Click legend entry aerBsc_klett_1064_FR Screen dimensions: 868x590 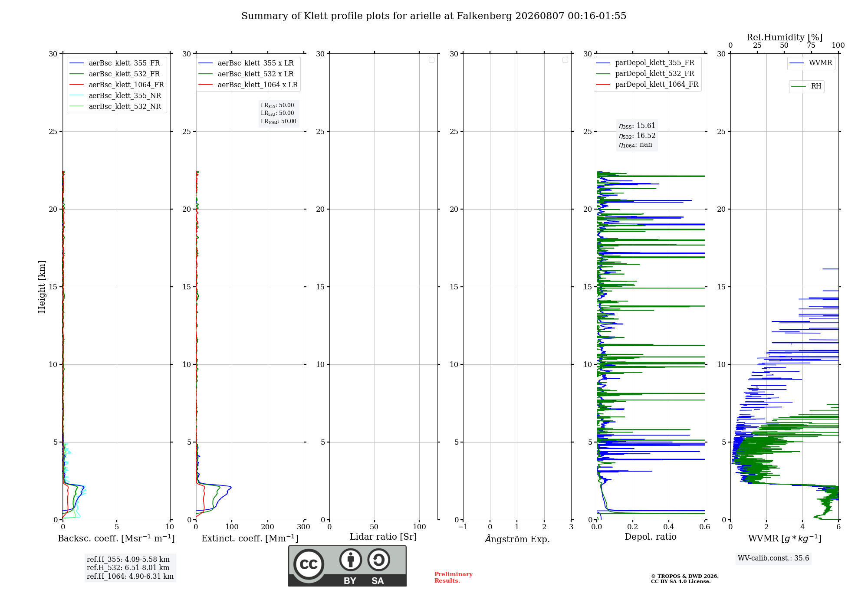(x=117, y=85)
